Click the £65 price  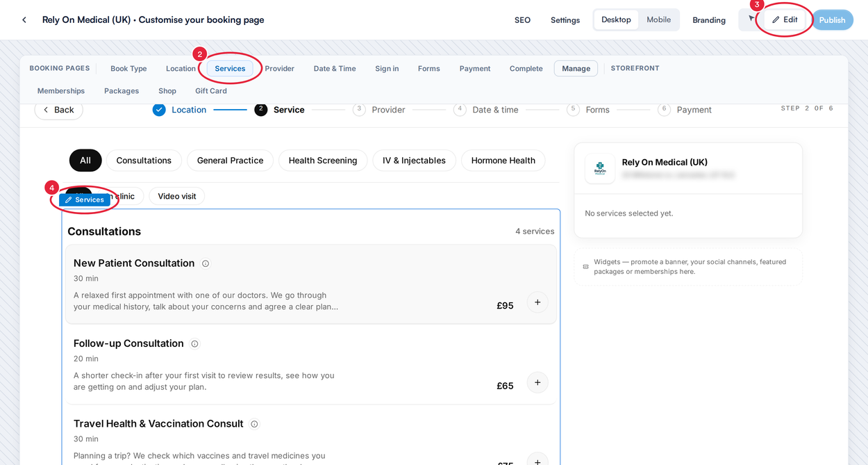pyautogui.click(x=505, y=386)
